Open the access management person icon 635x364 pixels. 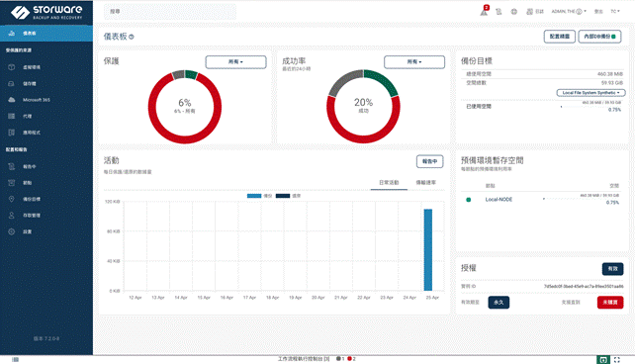[11, 215]
